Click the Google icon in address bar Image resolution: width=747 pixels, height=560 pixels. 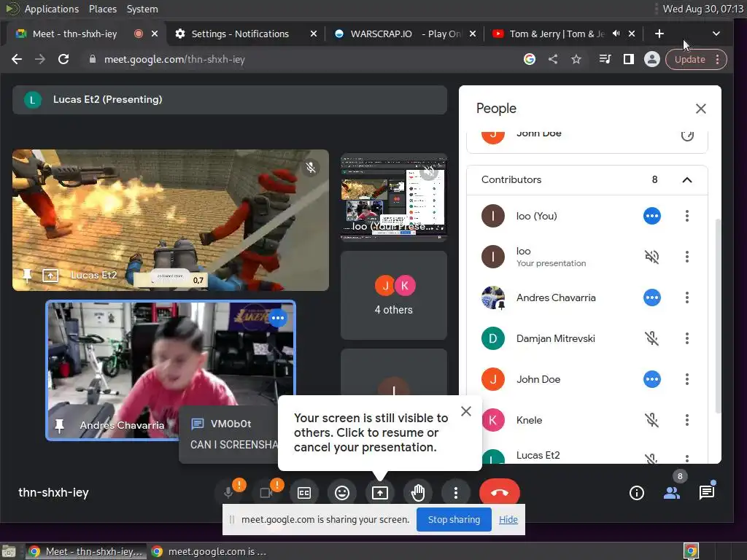click(x=530, y=59)
